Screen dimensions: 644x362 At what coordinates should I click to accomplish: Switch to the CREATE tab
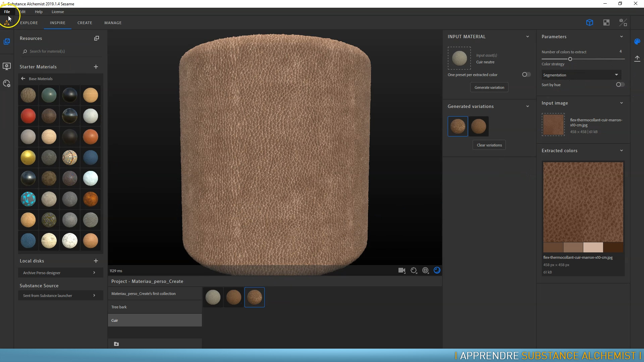85,23
